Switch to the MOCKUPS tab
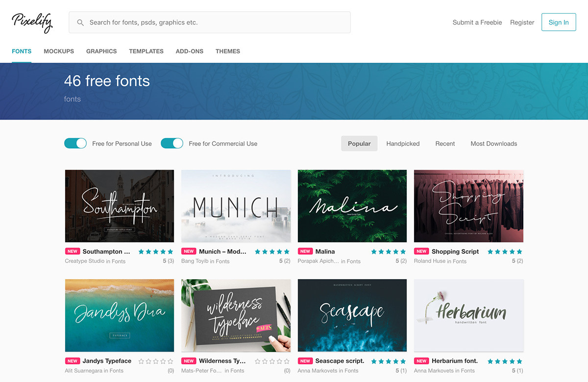This screenshot has height=382, width=588. pos(58,51)
